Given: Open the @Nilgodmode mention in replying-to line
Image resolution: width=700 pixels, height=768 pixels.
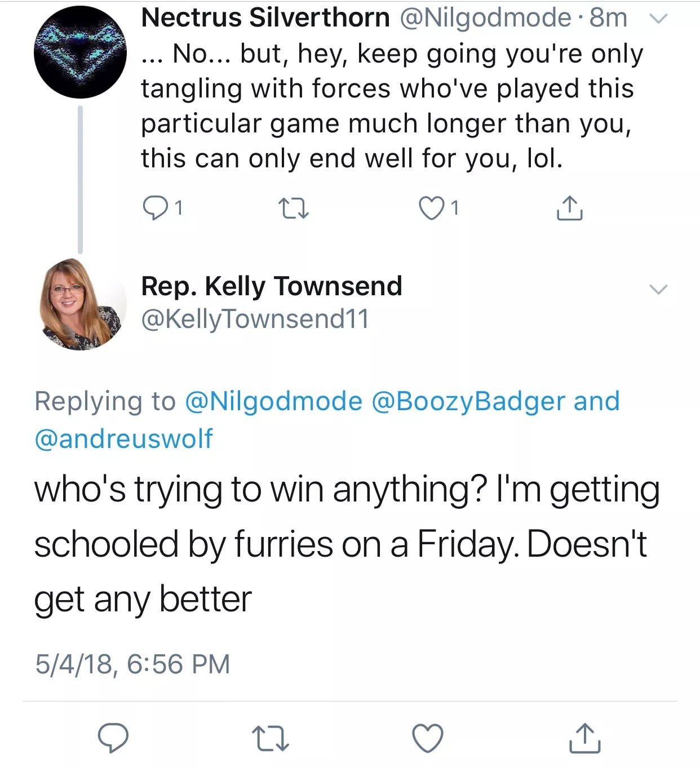Looking at the screenshot, I should point(273,402).
